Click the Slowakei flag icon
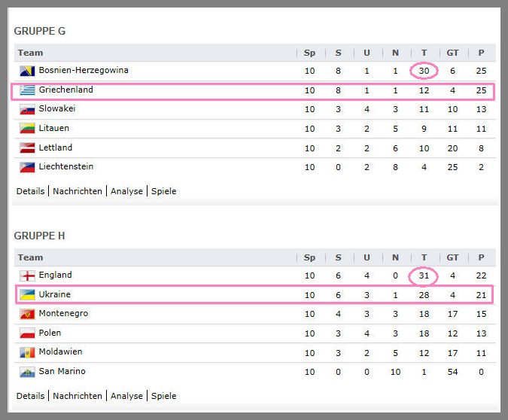This screenshot has width=508, height=420. click(27, 109)
